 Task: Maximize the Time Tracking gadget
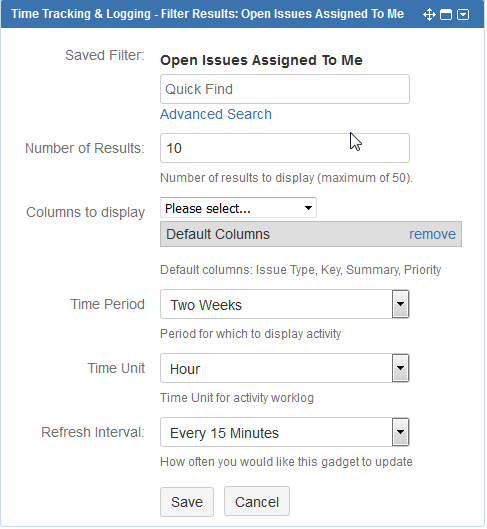[447, 15]
